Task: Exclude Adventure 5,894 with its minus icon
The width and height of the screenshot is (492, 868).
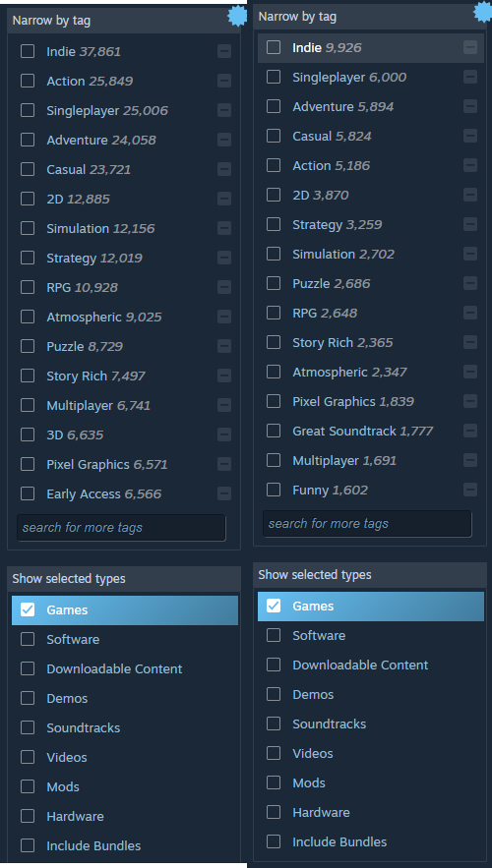Action: coord(470,106)
